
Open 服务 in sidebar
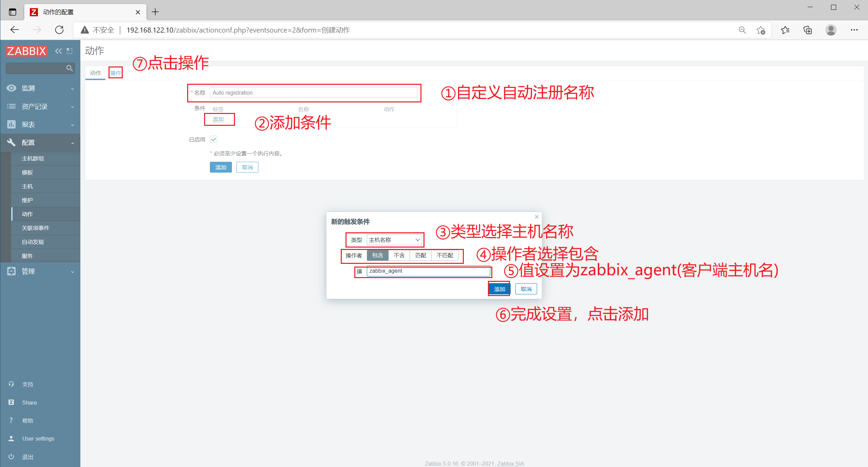[46, 256]
